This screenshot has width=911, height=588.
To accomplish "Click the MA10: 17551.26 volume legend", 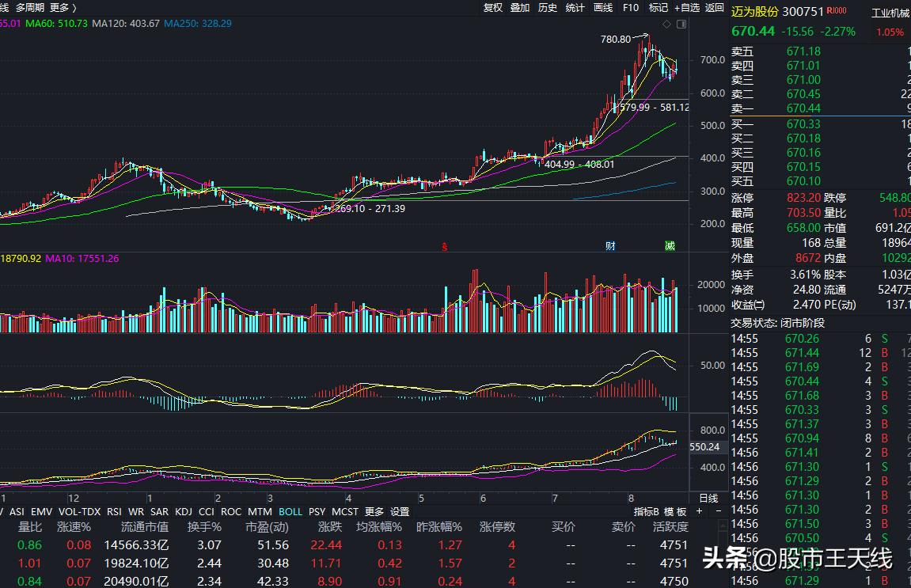I will pyautogui.click(x=82, y=259).
